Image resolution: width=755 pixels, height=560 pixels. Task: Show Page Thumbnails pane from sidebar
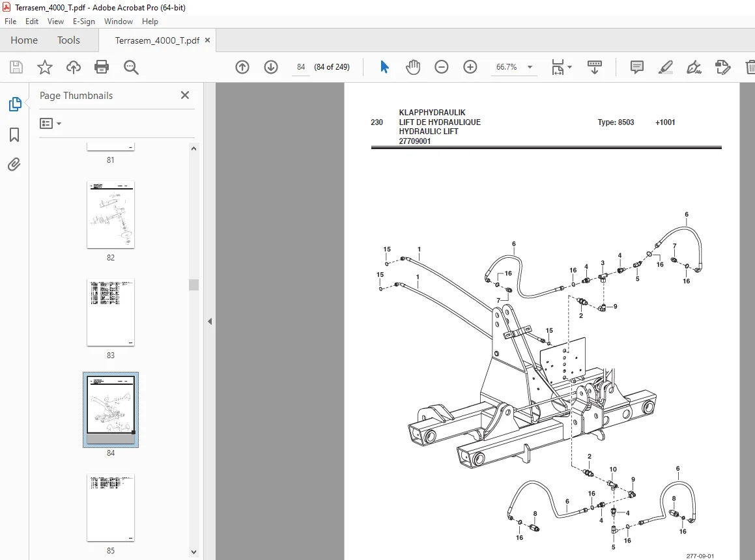click(x=15, y=104)
